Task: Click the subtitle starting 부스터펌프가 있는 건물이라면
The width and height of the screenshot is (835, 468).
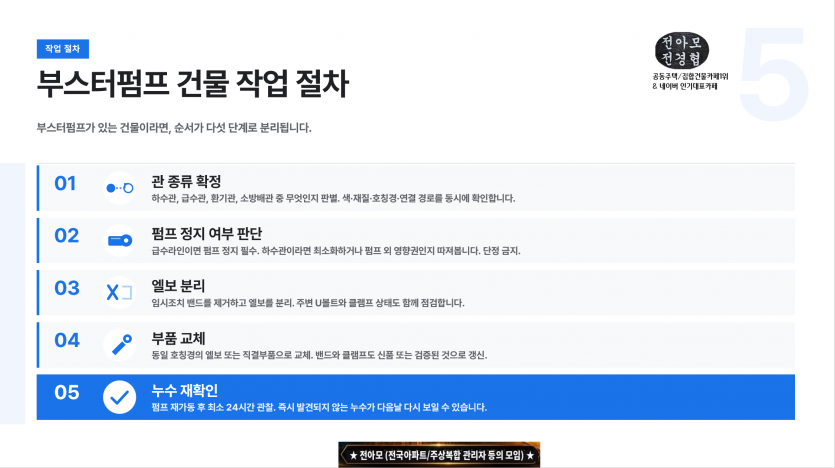Action: click(x=174, y=128)
